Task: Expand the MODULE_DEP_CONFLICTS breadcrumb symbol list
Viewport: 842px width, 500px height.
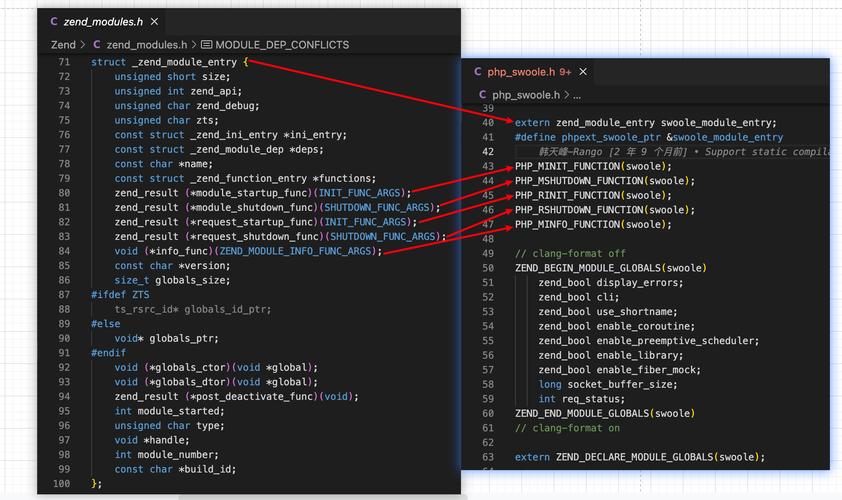Action: (282, 45)
